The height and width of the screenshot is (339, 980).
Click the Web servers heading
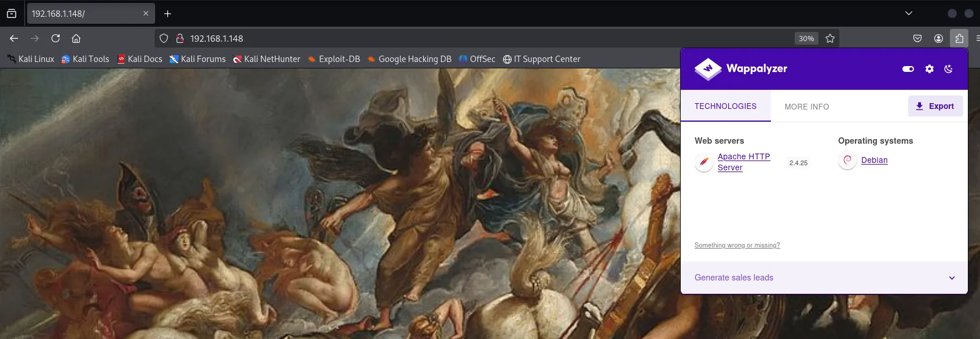[x=720, y=141]
